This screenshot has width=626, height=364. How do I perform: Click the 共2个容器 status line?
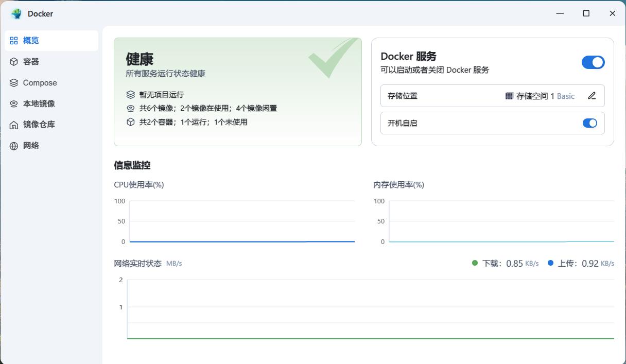pyautogui.click(x=194, y=122)
